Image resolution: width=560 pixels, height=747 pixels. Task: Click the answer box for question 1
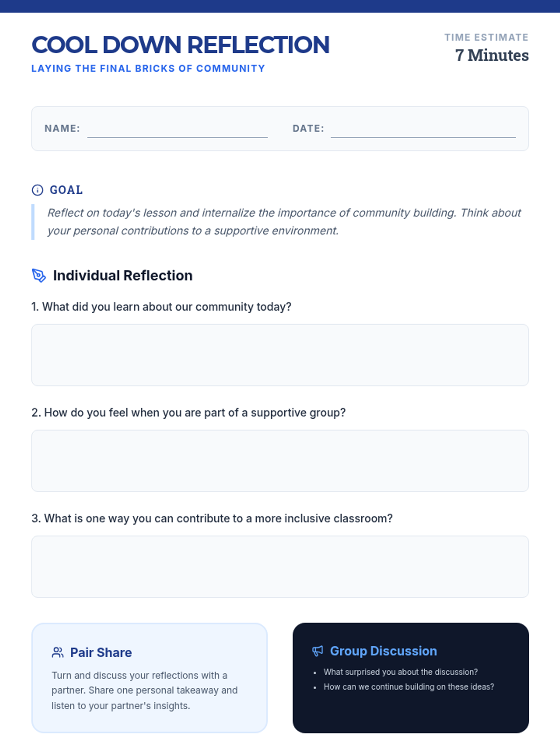pyautogui.click(x=280, y=355)
